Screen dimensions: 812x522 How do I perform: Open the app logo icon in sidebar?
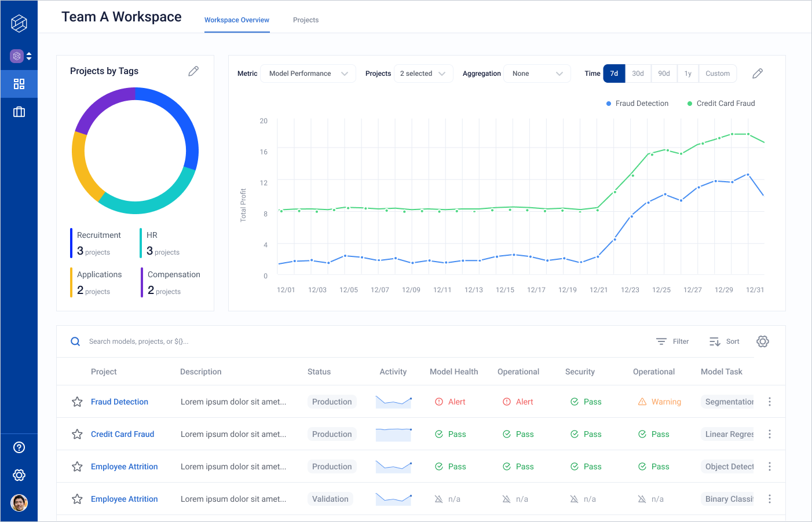pyautogui.click(x=19, y=23)
